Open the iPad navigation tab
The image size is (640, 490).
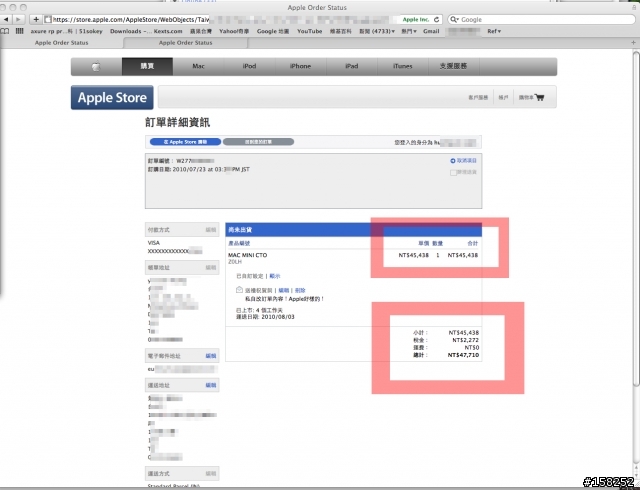(x=351, y=66)
